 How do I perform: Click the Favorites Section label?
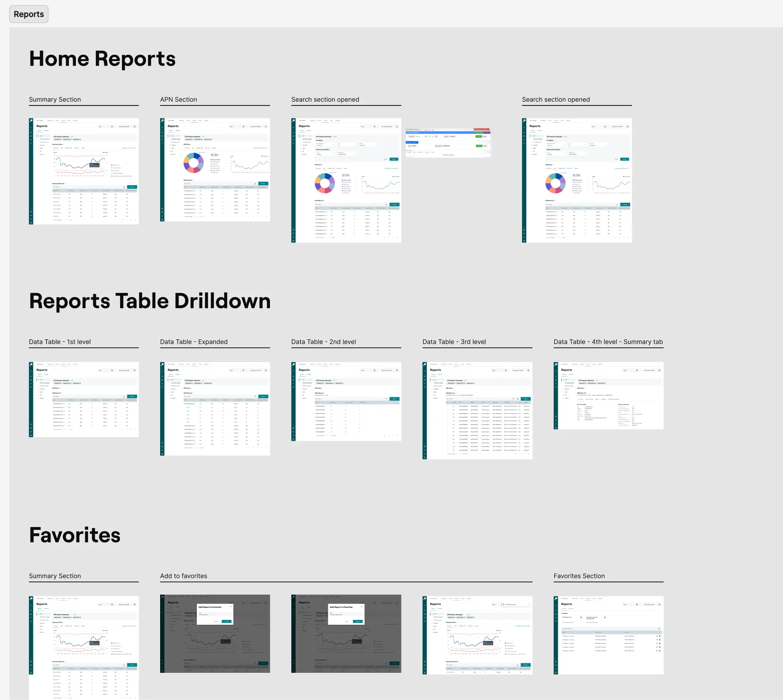point(579,576)
